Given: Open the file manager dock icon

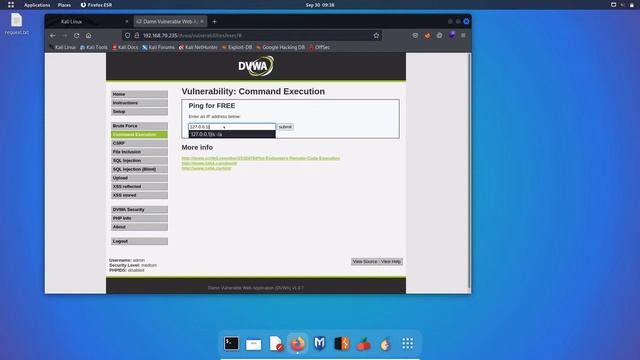Looking at the screenshot, I should click(x=253, y=344).
